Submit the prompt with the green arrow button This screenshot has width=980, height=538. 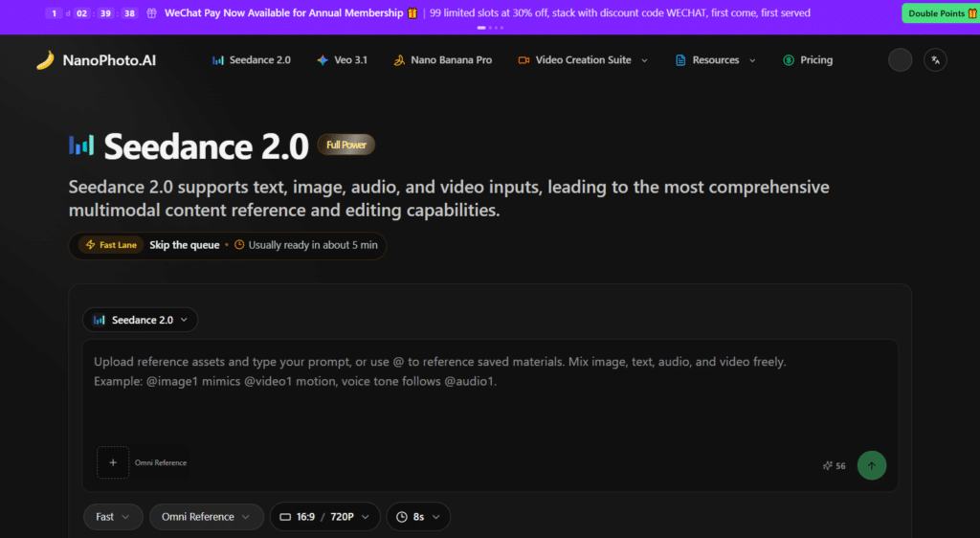point(872,465)
